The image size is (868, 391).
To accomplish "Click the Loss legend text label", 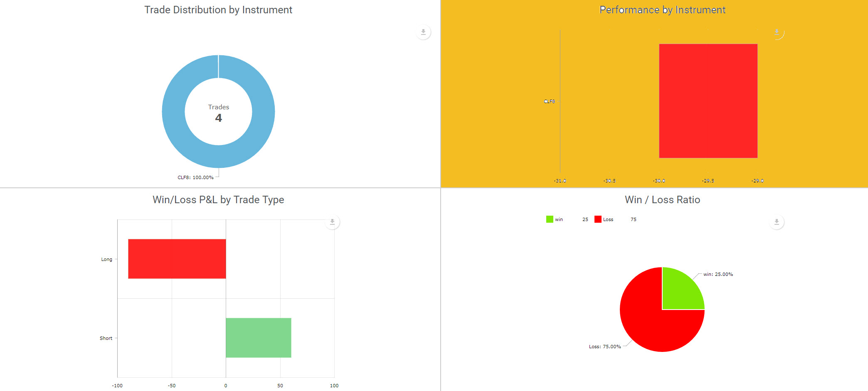I will tap(608, 219).
